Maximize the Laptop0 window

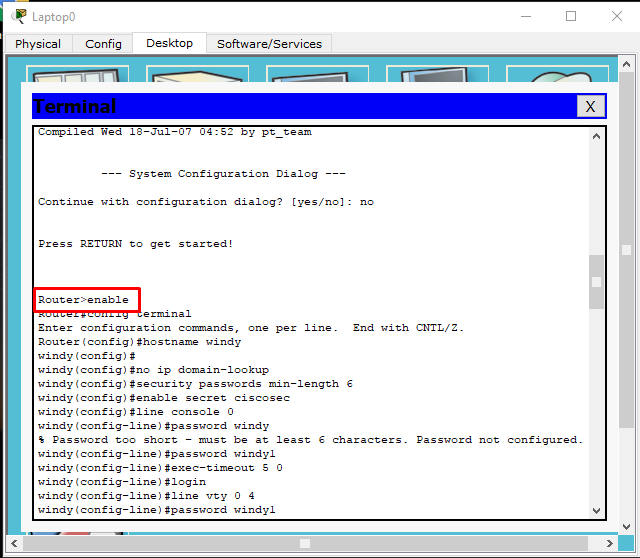[571, 16]
